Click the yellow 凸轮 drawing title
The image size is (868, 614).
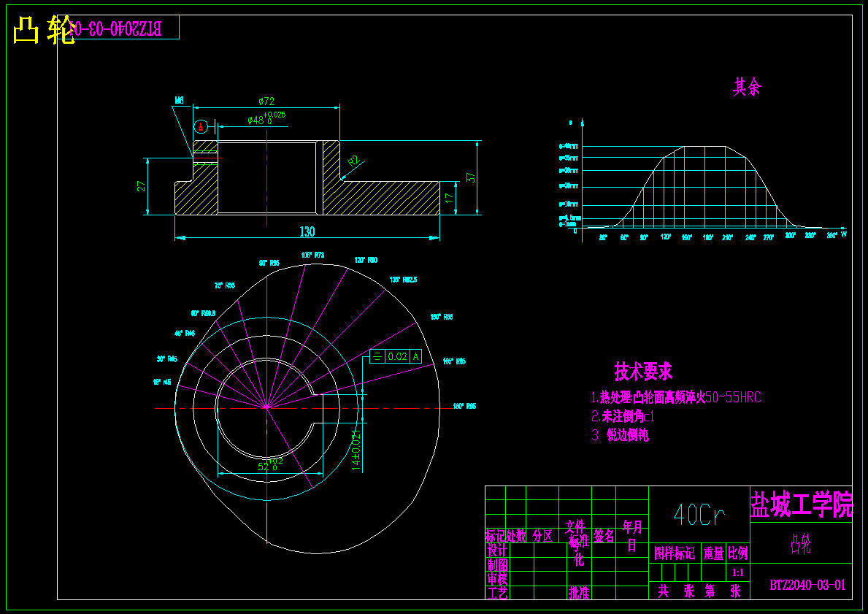tap(43, 31)
